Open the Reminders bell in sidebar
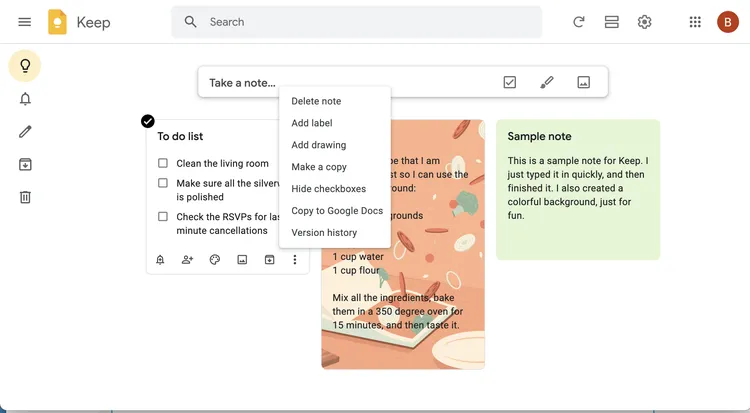Screen dimensions: 750x413 click(25, 98)
